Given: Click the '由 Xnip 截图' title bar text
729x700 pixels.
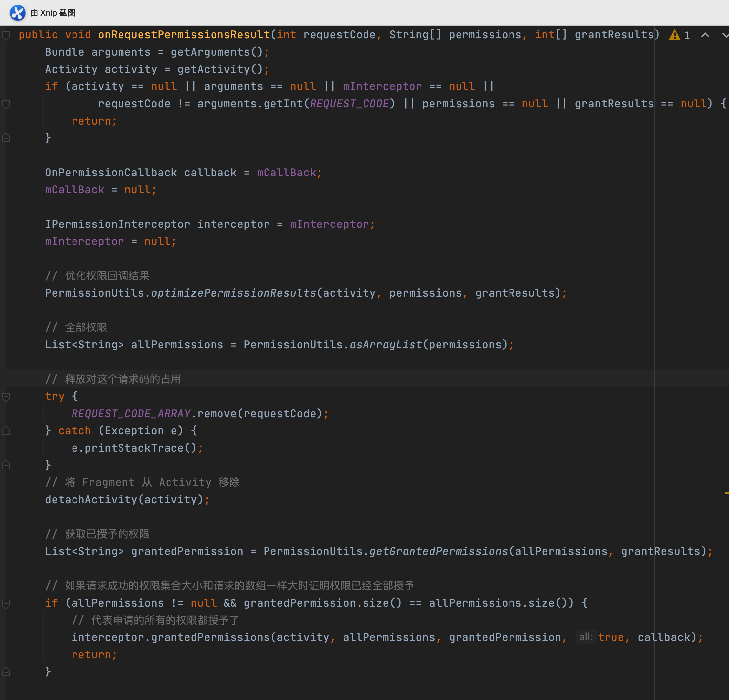Looking at the screenshot, I should [53, 13].
